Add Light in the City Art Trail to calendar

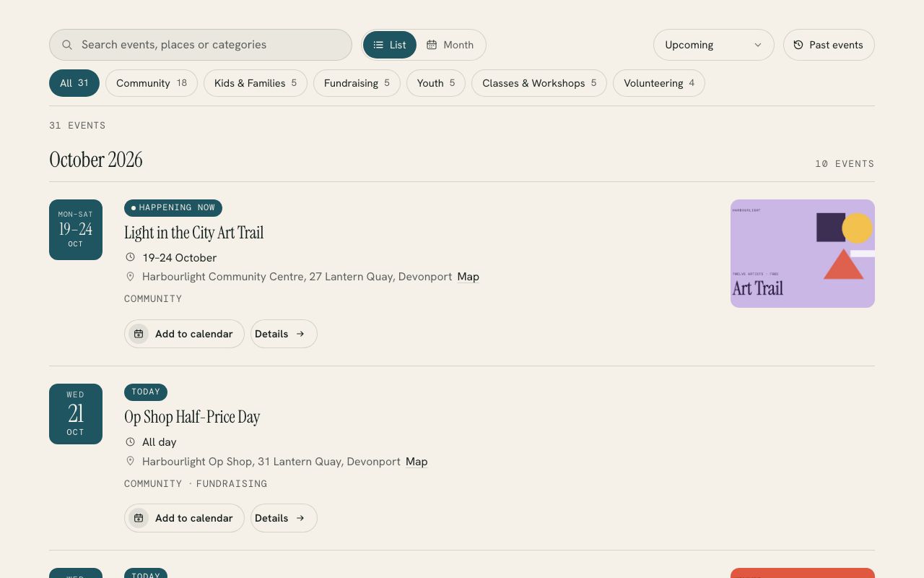coord(184,334)
